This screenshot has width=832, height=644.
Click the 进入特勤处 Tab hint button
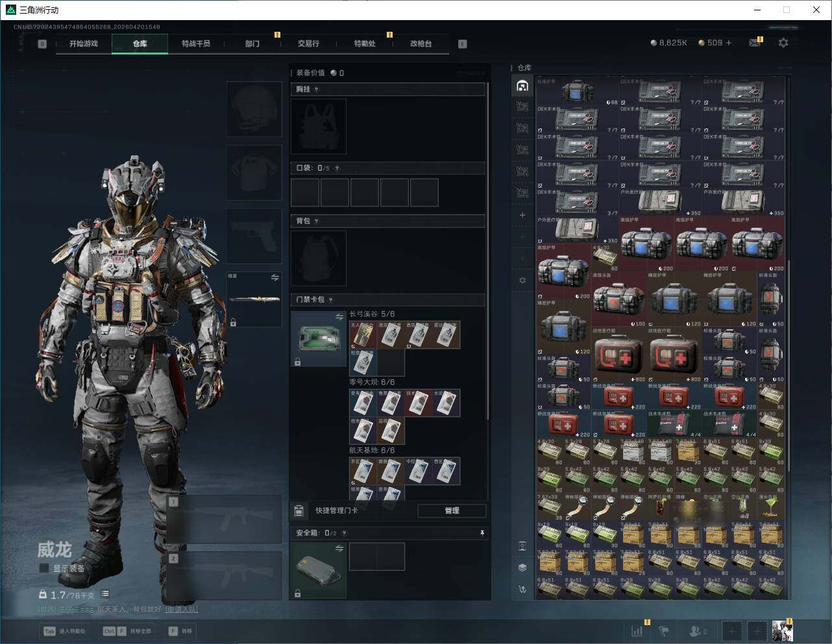coord(64,631)
